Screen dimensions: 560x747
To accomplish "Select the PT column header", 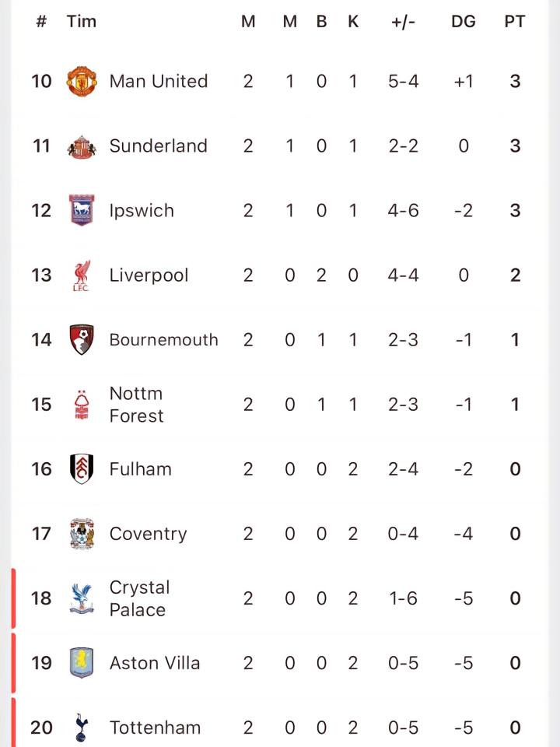I will pyautogui.click(x=515, y=22).
